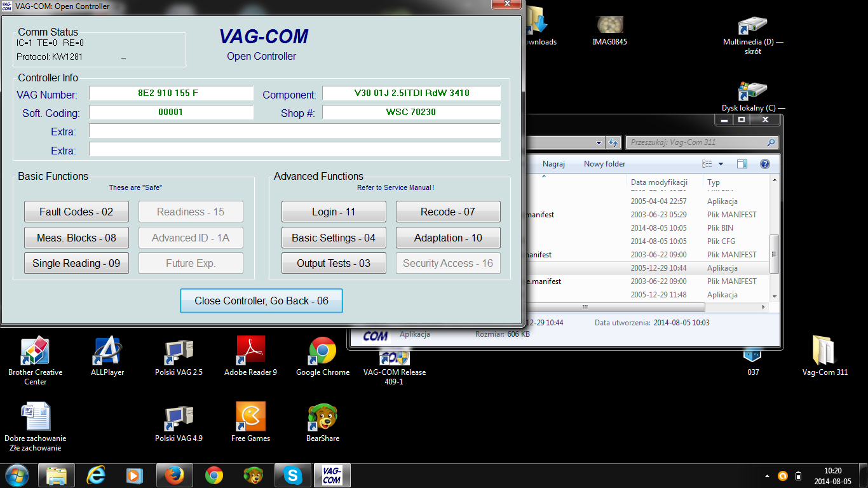
Task: Open ALLPlayer desktop shortcut
Action: pos(107,356)
